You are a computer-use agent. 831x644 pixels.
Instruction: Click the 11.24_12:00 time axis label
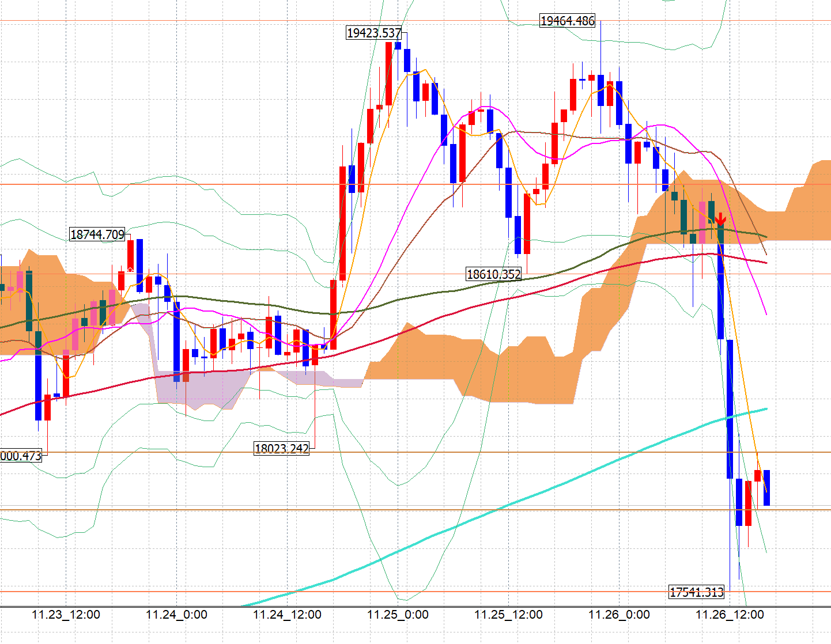287,615
